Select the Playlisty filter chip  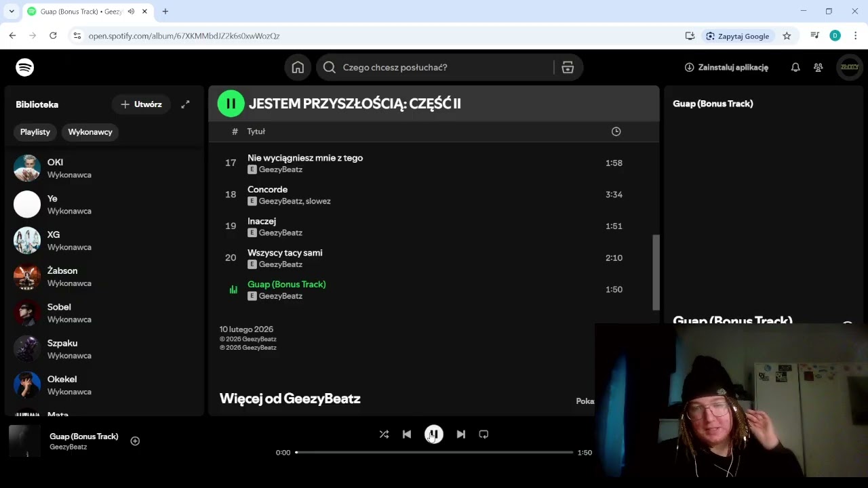35,132
